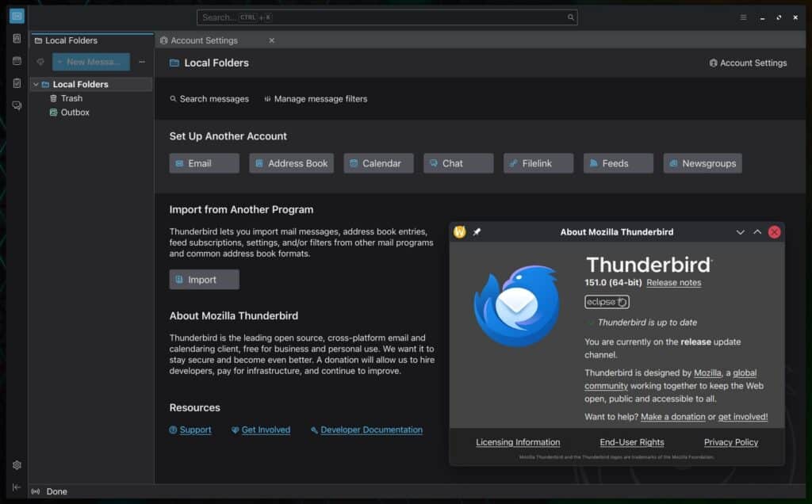Click the magnifier icon in search bar
The height and width of the screenshot is (504, 812).
pos(570,17)
